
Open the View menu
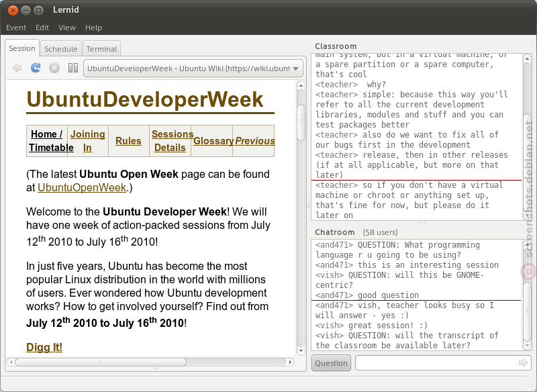[66, 28]
